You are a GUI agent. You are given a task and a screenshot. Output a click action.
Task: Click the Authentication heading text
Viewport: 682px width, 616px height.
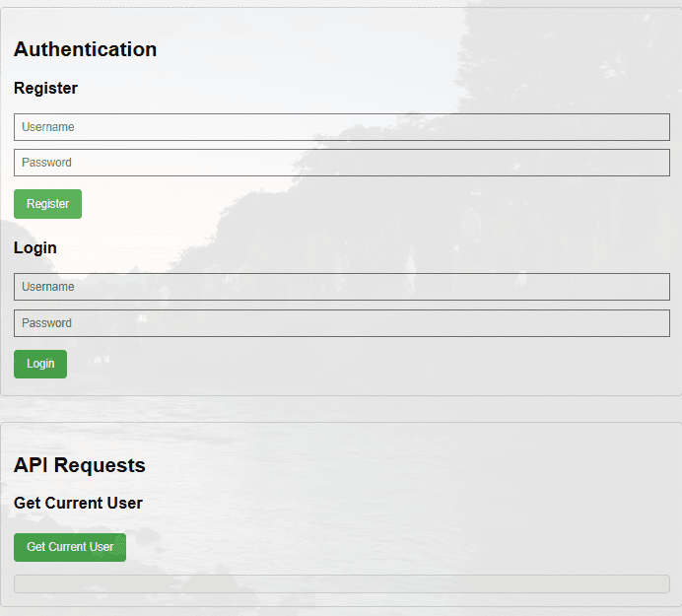coord(85,49)
